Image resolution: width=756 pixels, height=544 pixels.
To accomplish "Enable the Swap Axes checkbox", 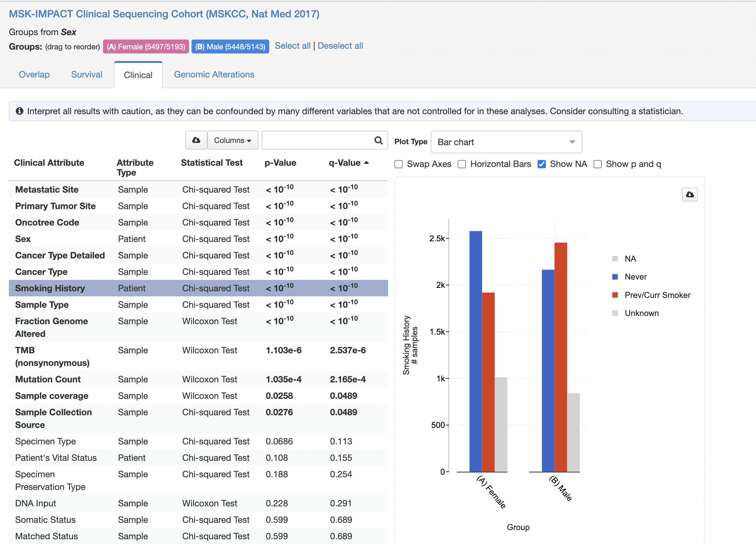I will [399, 164].
